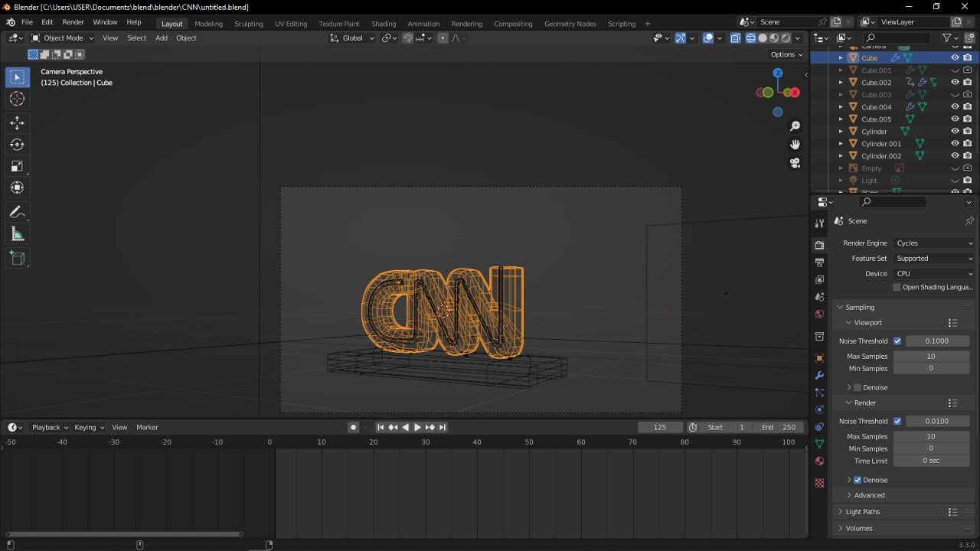Screen dimensions: 980x551
Task: Hide the Cylinder object in the outliner
Action: [954, 131]
